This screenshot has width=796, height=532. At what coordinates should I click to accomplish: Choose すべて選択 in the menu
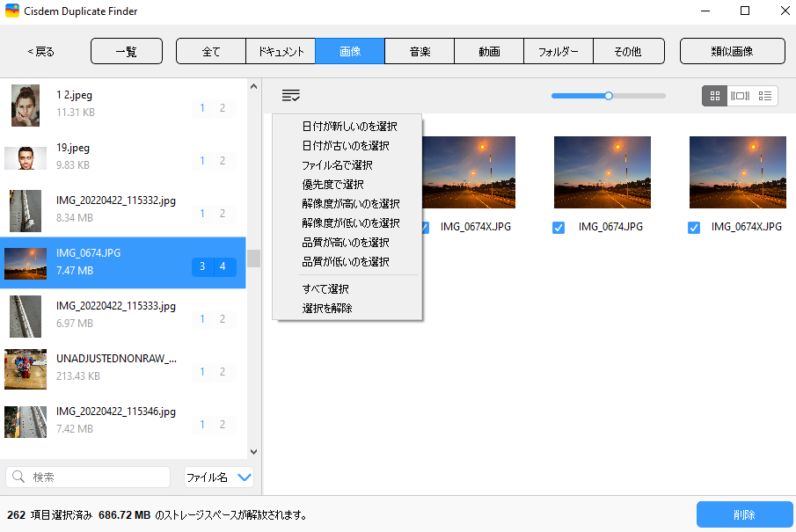(325, 288)
